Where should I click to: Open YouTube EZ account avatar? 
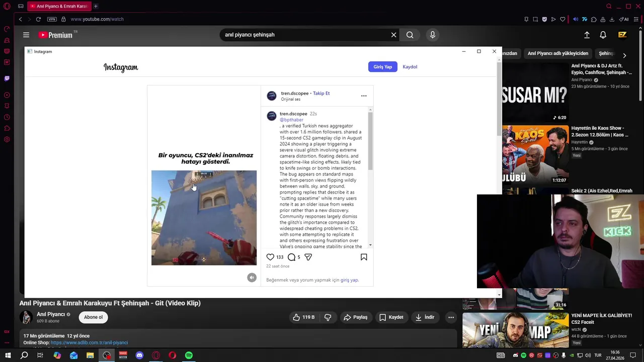622,35
